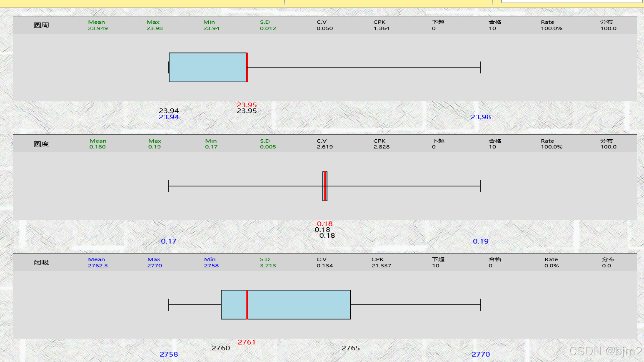This screenshot has height=362, width=644.
Task: Click the red median line in 闭吸 chart
Action: [247, 304]
